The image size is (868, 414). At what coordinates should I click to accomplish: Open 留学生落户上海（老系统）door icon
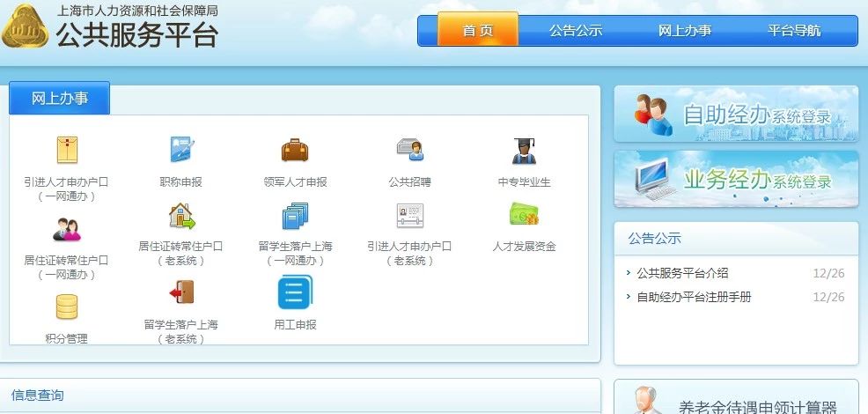(x=181, y=292)
